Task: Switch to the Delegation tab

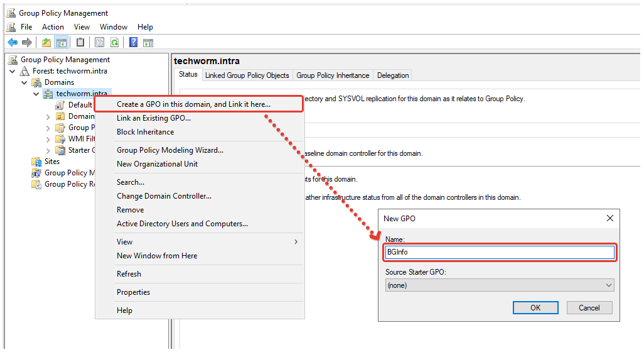Action: [393, 75]
